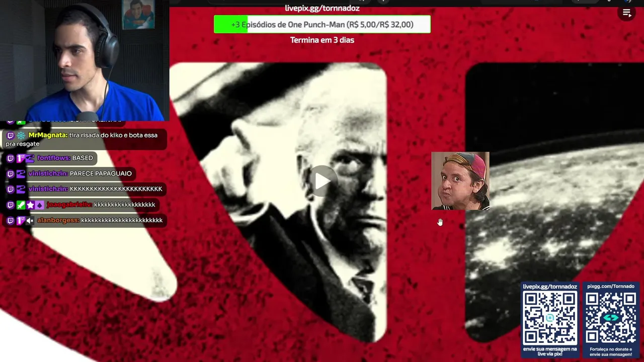Click the 1st badge beside alanborgess
This screenshot has height=362, width=644.
point(21,221)
